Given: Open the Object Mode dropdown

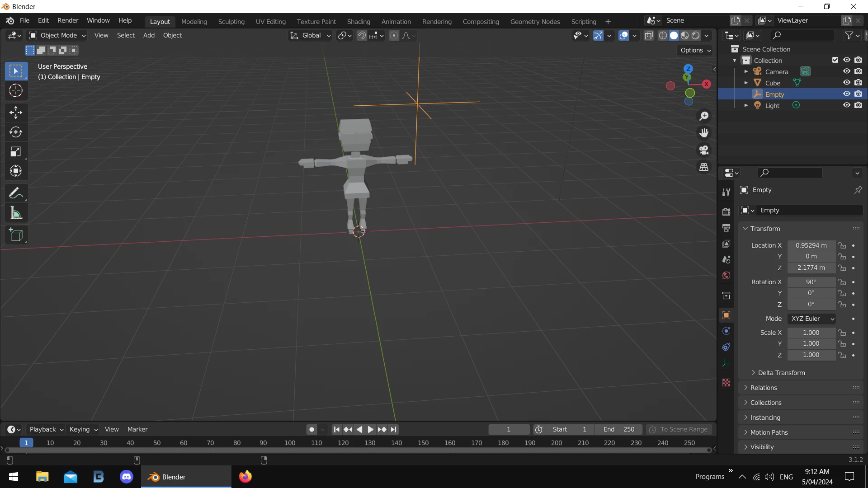Looking at the screenshot, I should coord(57,35).
